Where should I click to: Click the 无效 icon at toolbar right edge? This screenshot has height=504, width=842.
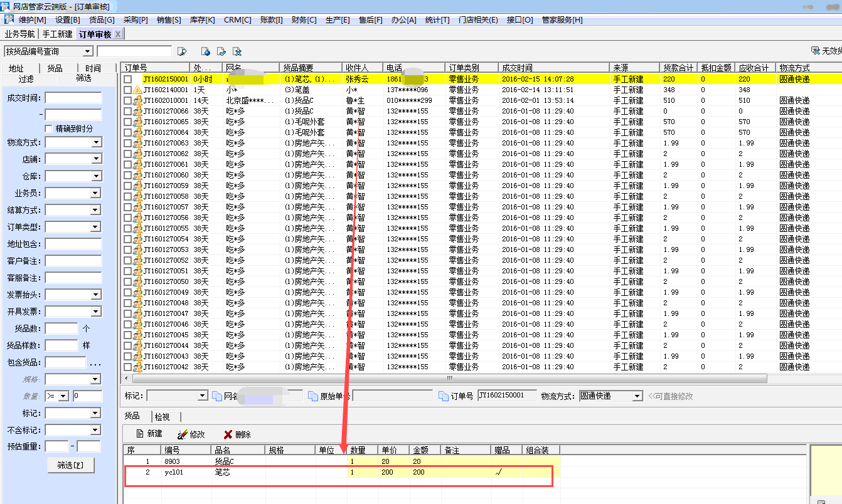click(815, 50)
